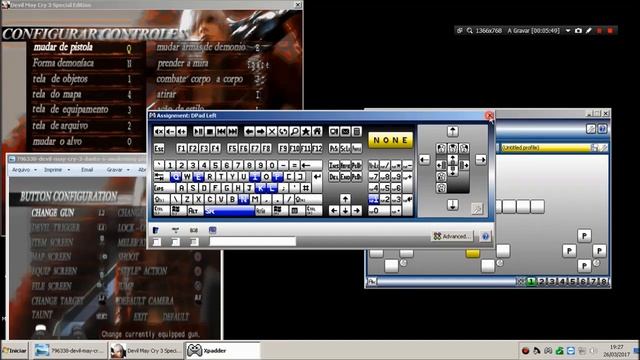
Task: Open help in the Assignment window
Action: [485, 236]
